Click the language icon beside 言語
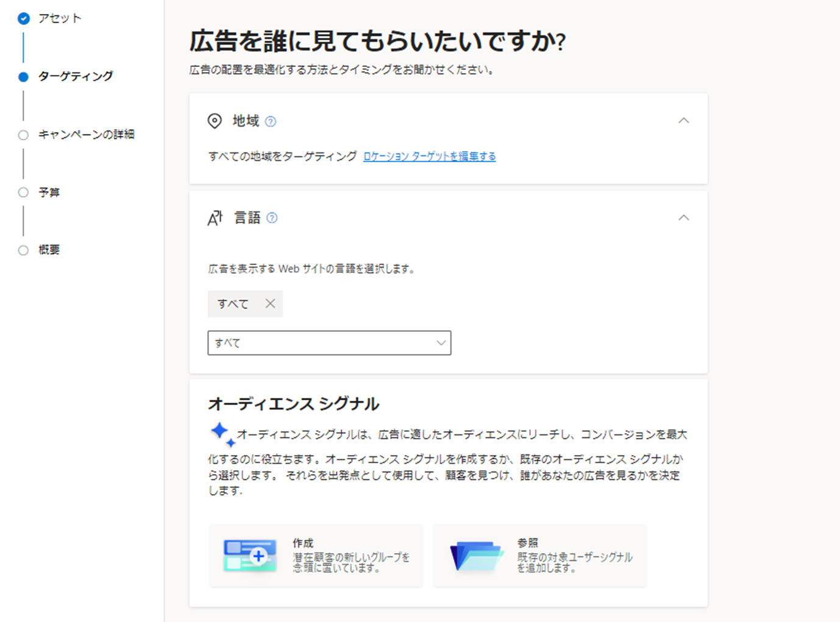This screenshot has width=840, height=622. [x=215, y=217]
